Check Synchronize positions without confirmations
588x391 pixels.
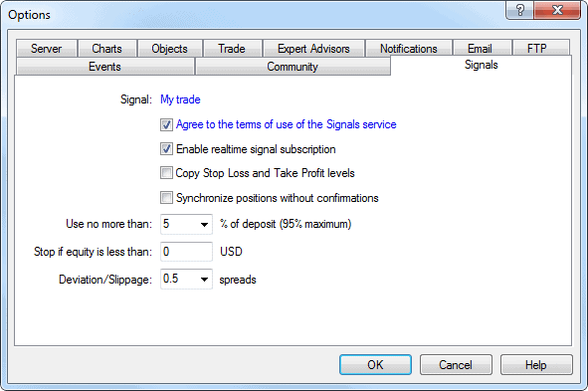tap(166, 198)
